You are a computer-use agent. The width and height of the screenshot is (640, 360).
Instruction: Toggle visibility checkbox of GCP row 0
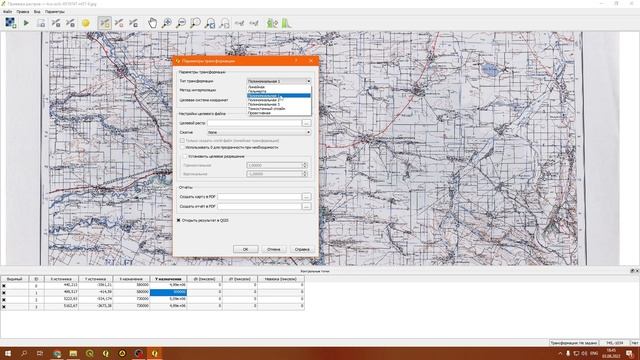click(x=4, y=285)
